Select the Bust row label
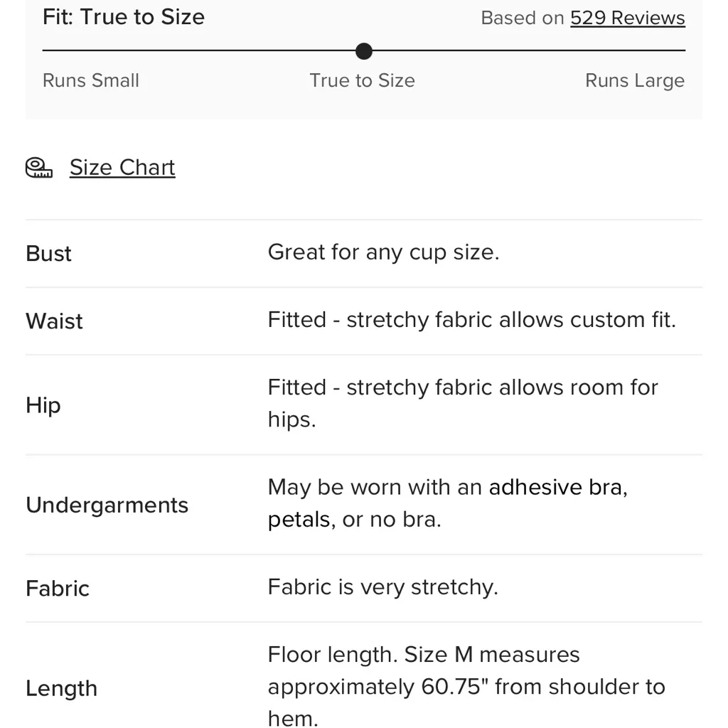Image resolution: width=728 pixels, height=728 pixels. point(49,254)
